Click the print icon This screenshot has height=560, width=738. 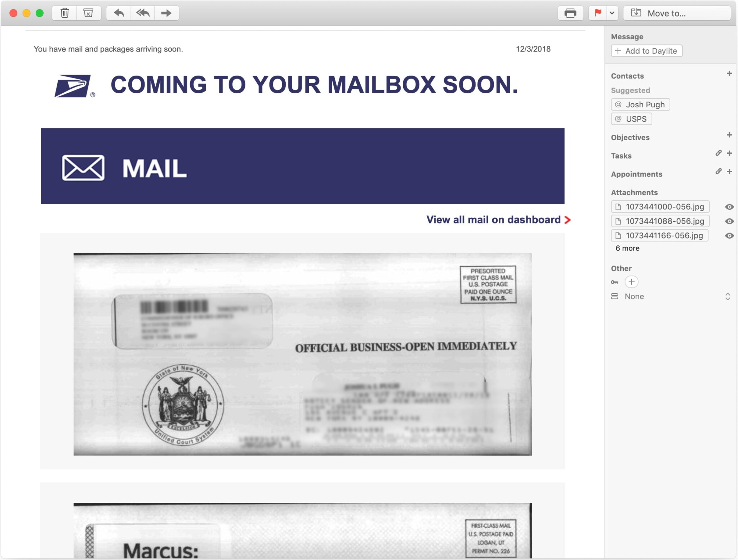569,12
